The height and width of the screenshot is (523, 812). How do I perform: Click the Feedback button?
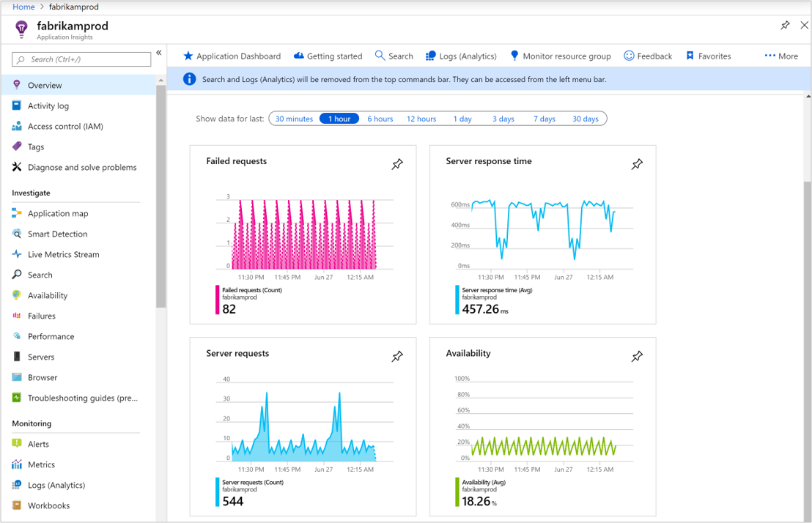coord(648,56)
